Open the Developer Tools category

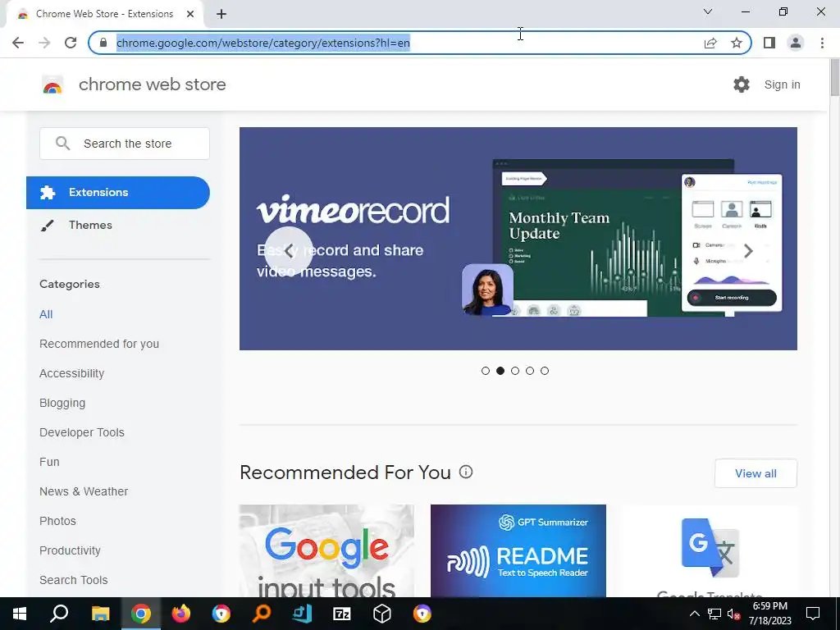point(82,432)
